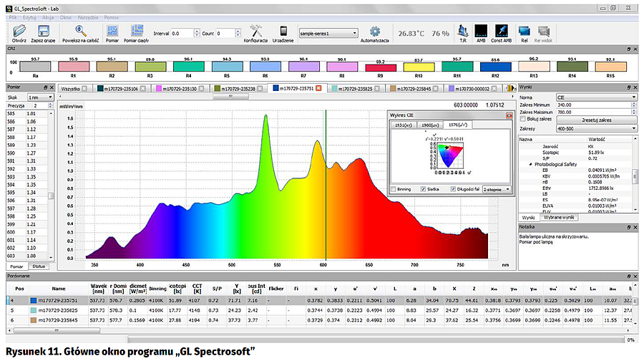
Task: Enable the Binning checkbox
Action: click(x=393, y=189)
